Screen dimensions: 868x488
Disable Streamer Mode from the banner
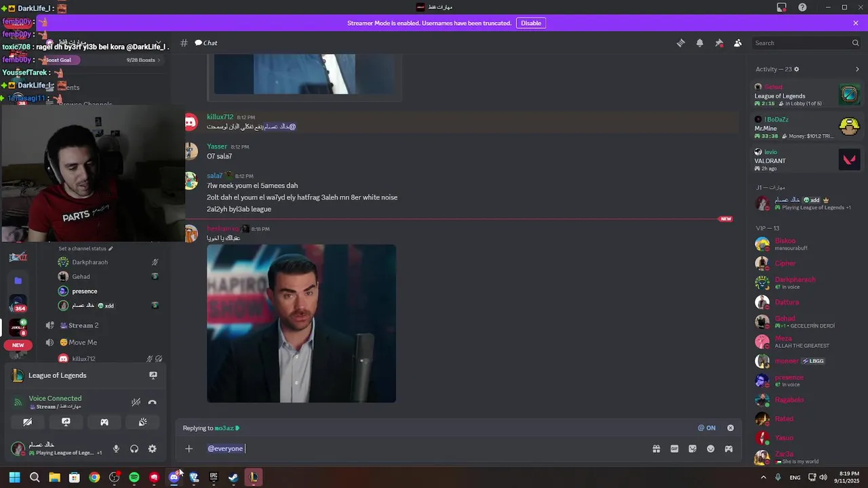coord(531,23)
